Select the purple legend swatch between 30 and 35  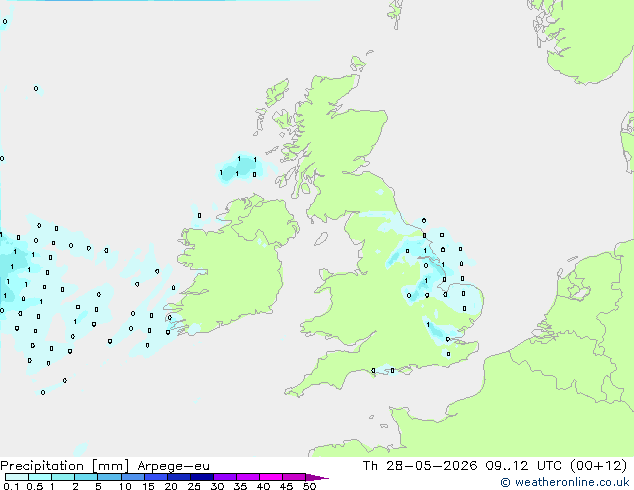(x=225, y=477)
